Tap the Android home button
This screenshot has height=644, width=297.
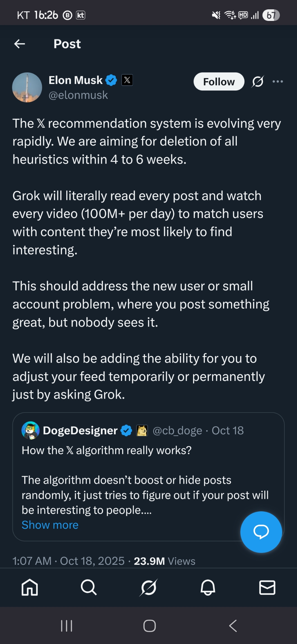point(149,626)
